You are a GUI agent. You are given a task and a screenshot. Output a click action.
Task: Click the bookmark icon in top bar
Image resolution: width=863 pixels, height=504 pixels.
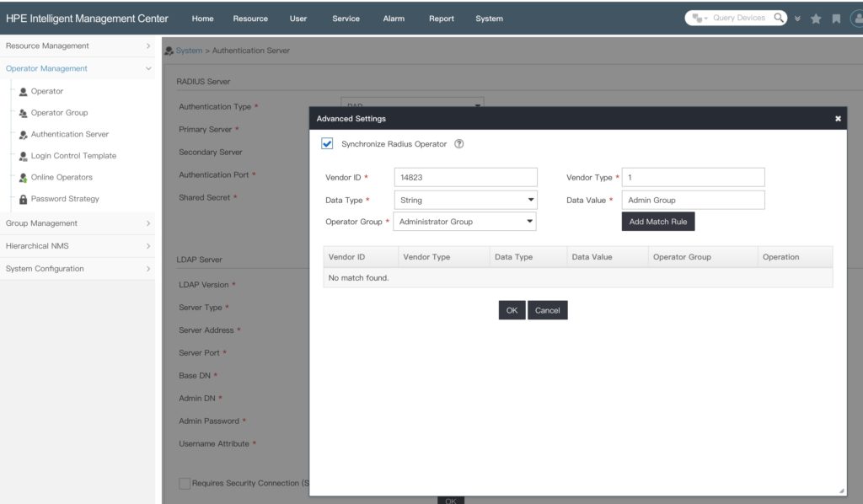[834, 16]
